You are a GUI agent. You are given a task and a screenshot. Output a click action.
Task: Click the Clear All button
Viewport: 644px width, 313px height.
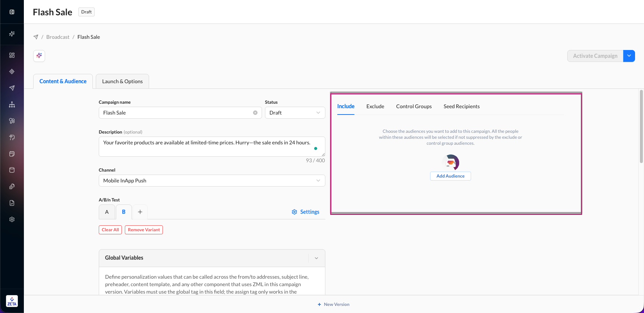click(110, 230)
